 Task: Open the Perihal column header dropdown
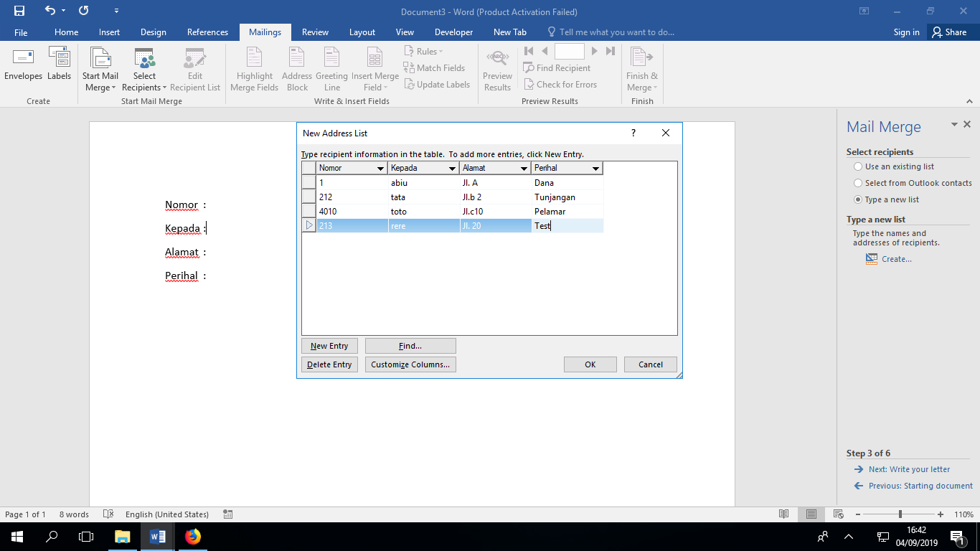tap(595, 169)
